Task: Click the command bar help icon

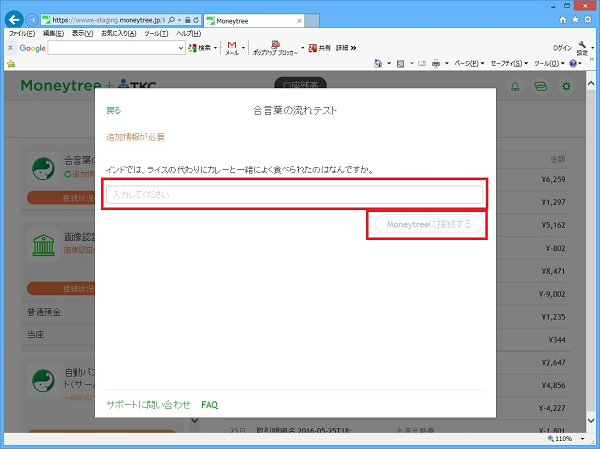Action: [x=573, y=64]
